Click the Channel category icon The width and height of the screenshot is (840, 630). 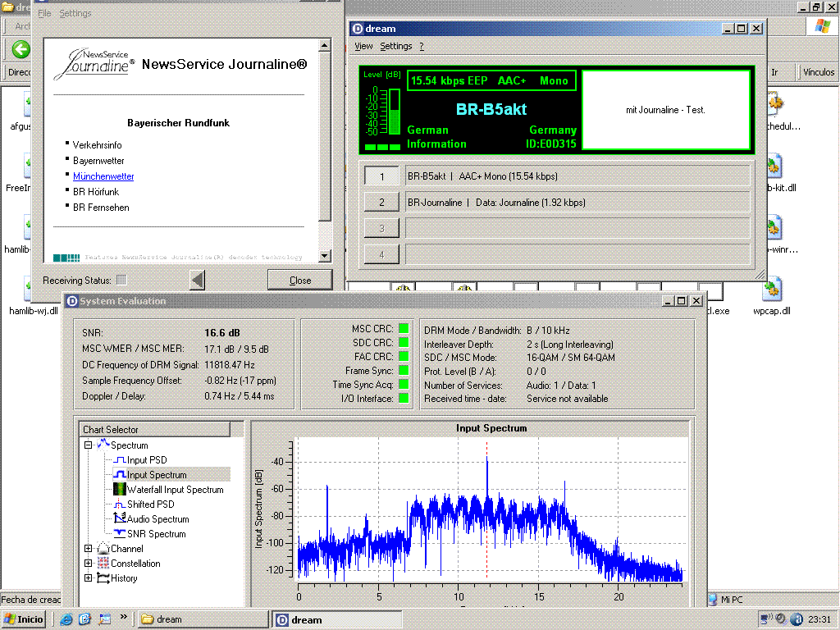point(103,549)
